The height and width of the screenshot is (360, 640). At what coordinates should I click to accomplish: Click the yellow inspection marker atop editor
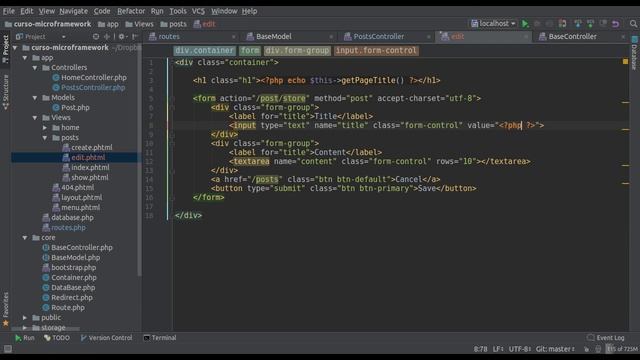[625, 62]
